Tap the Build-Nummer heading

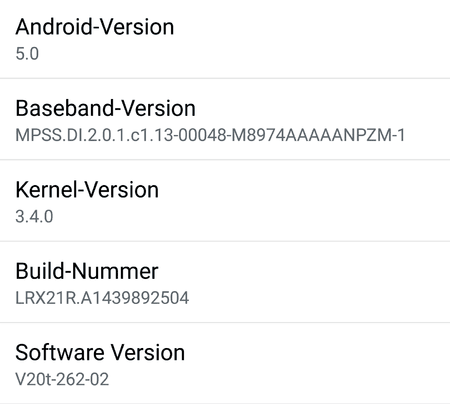click(x=87, y=271)
